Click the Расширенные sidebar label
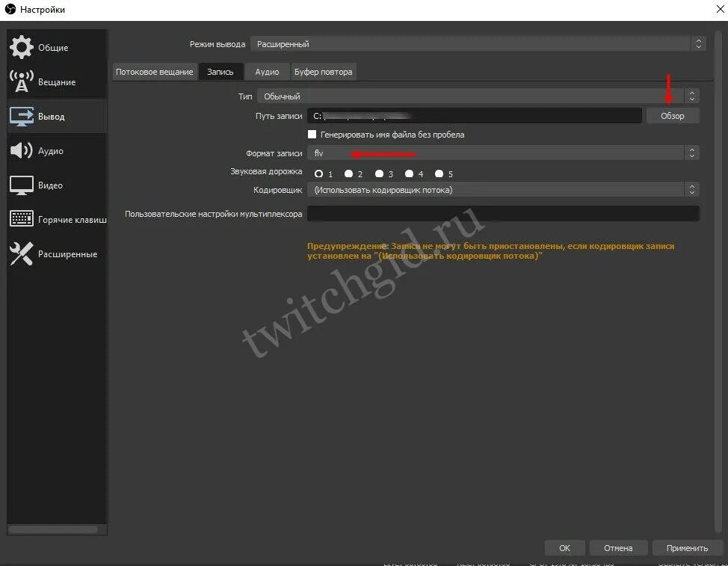728x566 pixels. point(68,254)
